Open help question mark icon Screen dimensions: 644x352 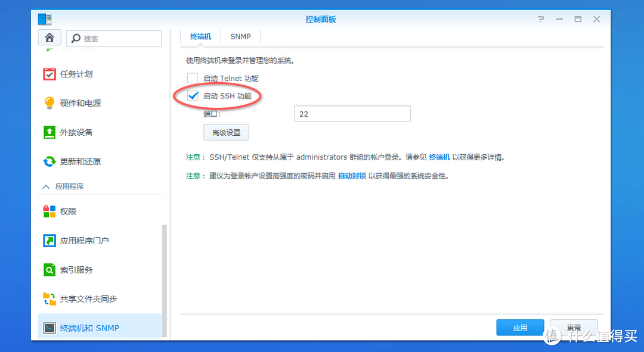click(541, 19)
